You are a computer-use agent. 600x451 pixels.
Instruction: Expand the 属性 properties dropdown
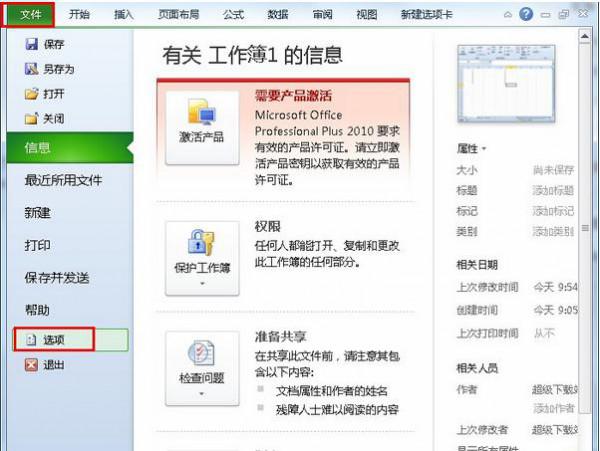[x=471, y=148]
